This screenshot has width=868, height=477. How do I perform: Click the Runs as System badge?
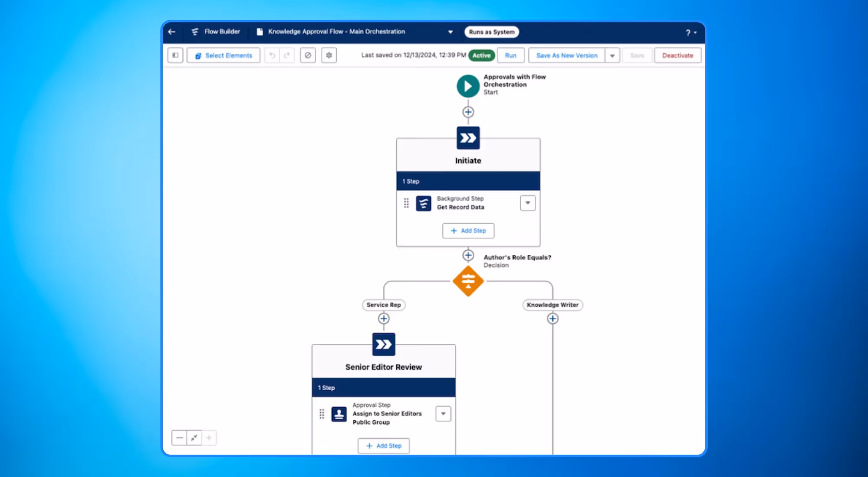pos(491,32)
